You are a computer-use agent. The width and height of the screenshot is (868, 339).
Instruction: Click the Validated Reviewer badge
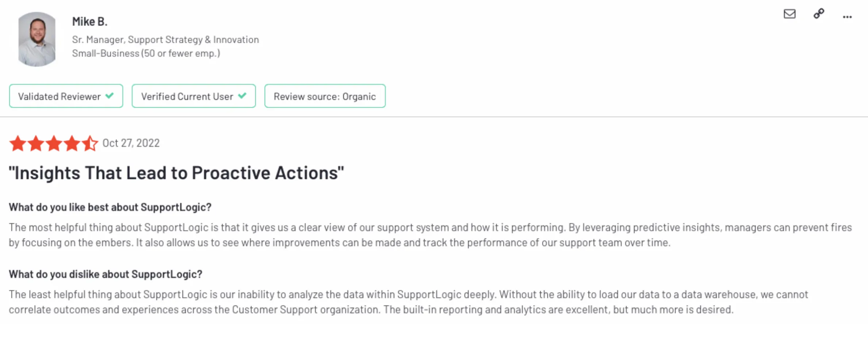66,96
